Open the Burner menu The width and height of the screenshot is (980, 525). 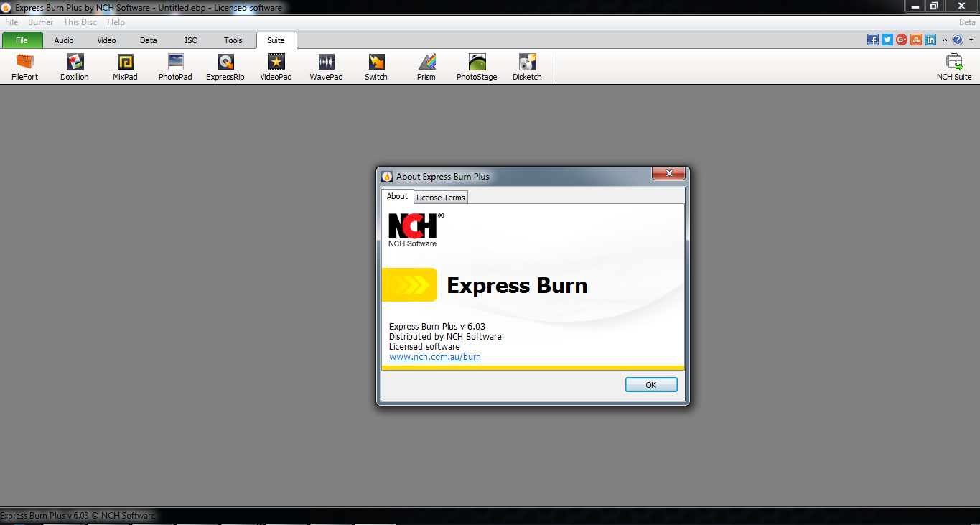(41, 22)
